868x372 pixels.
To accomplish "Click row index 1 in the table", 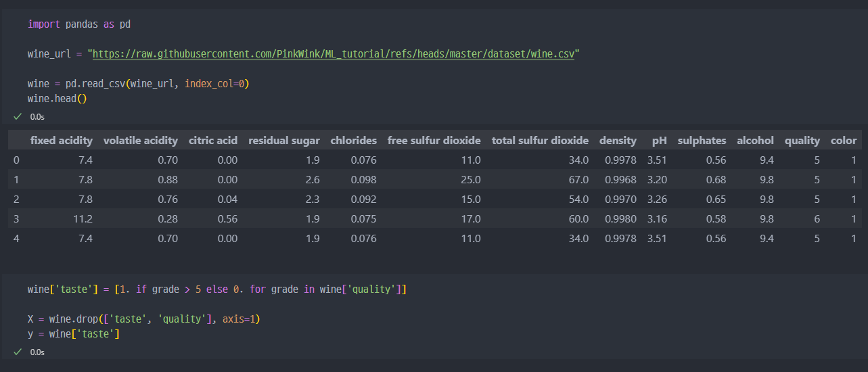I will click(x=16, y=180).
